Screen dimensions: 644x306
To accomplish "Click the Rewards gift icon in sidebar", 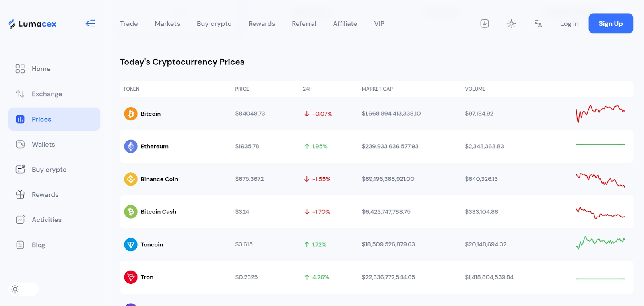I will point(20,194).
